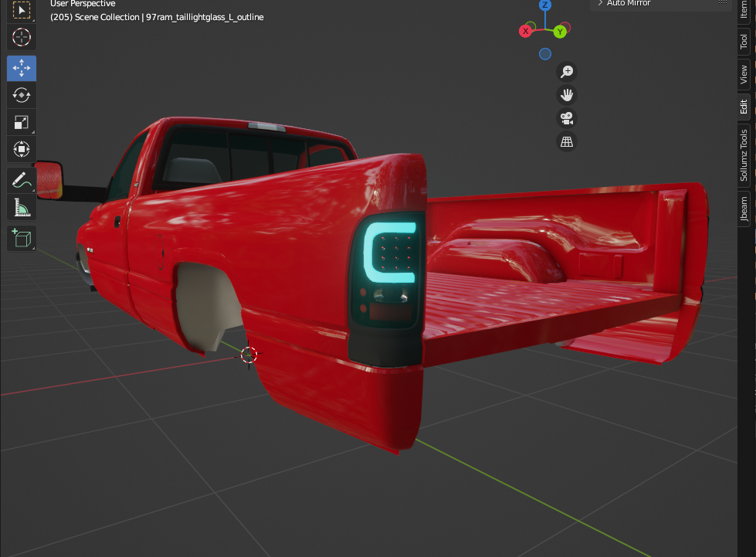
Task: Open the Item sidebar tab
Action: (744, 9)
